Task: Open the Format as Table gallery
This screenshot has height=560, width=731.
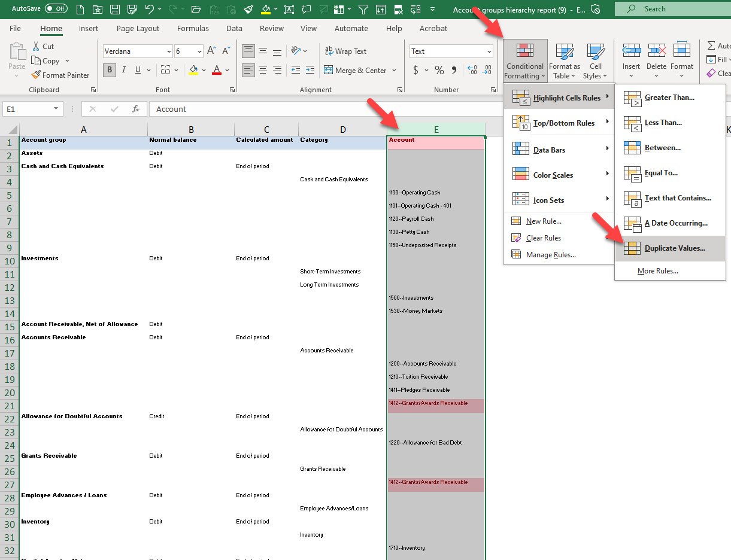Action: pos(564,62)
